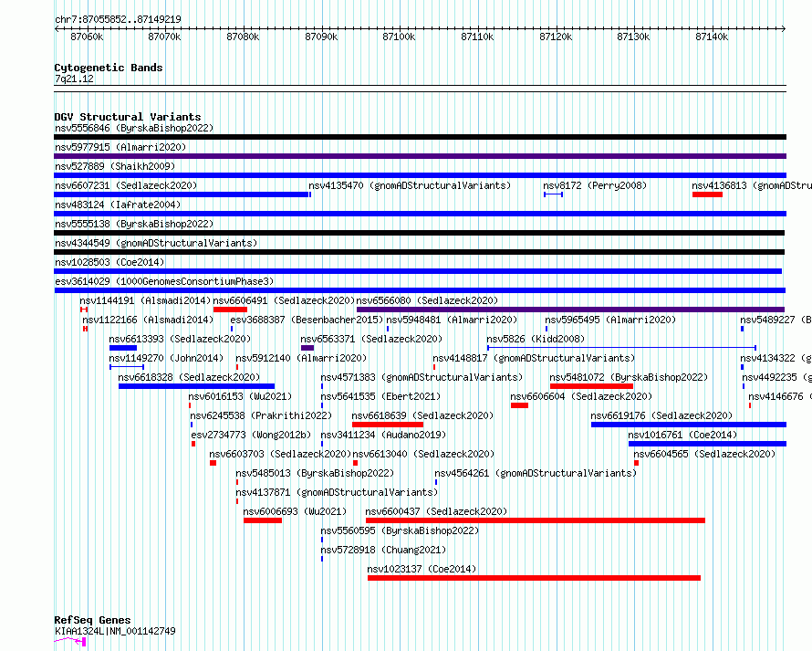Click nsv5485013 (ByrskaBishop2022) label
Image resolution: width=812 pixels, height=651 pixels.
coord(315,473)
